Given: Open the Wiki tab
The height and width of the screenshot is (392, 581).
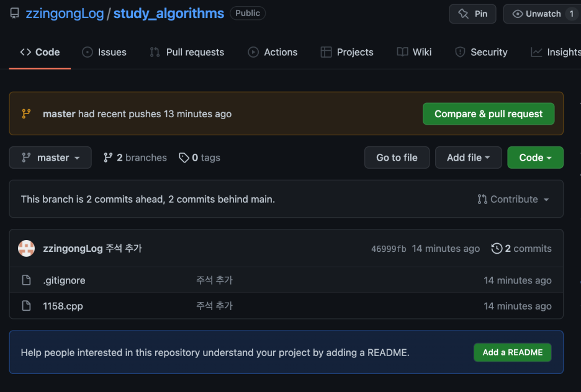Looking at the screenshot, I should click(x=414, y=52).
